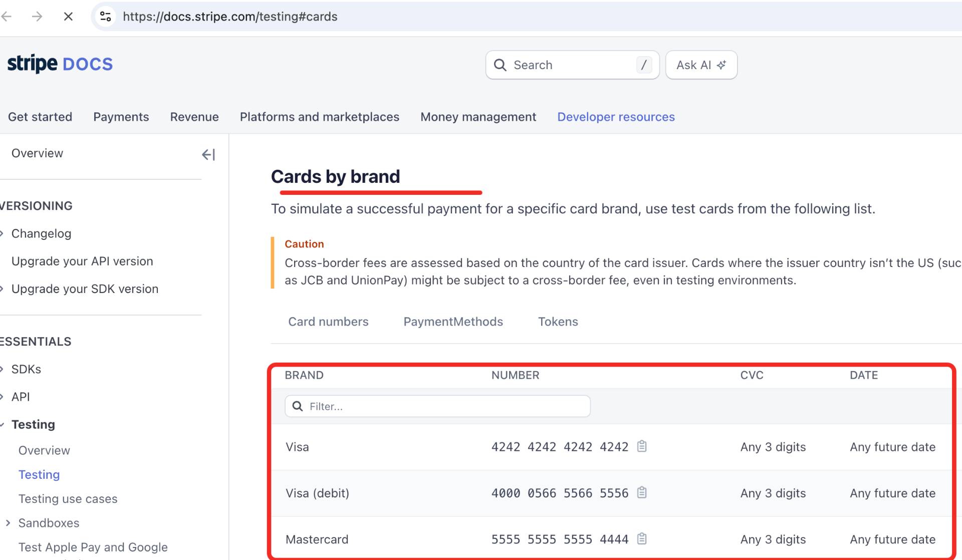Viewport: 962px width, 560px height.
Task: Click the browser forward arrow
Action: click(x=37, y=17)
